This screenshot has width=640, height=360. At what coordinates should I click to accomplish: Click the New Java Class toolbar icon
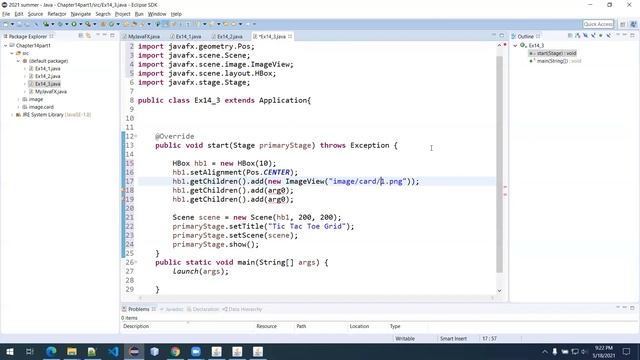111,24
